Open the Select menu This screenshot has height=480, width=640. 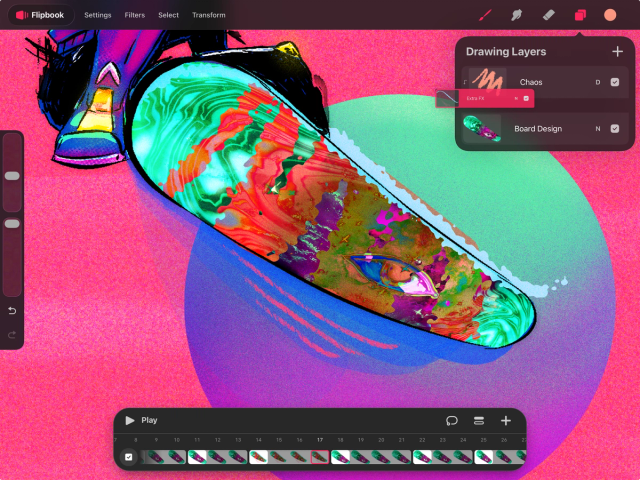(169, 15)
